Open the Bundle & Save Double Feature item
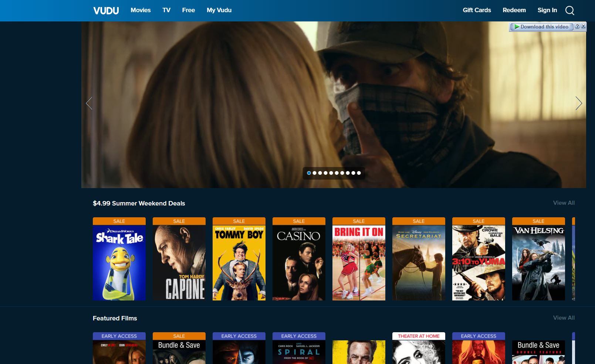The image size is (595, 364). pyautogui.click(x=538, y=352)
